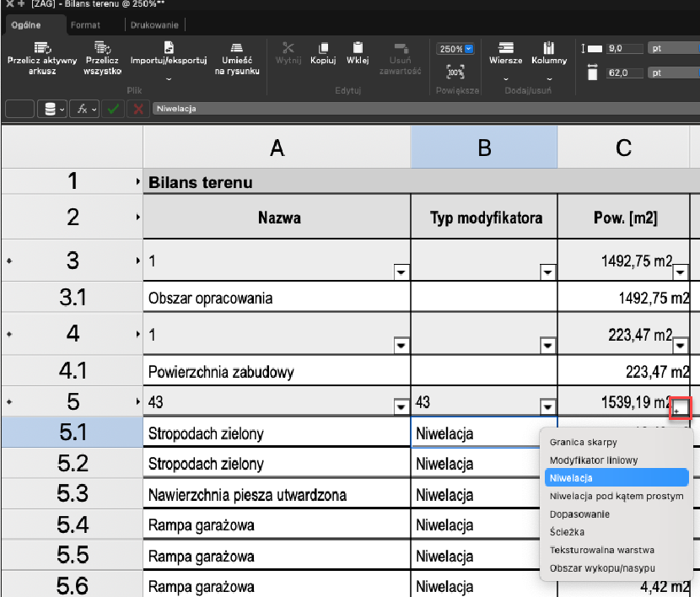
Task: Cancel formula entry with red X
Action: [x=137, y=109]
